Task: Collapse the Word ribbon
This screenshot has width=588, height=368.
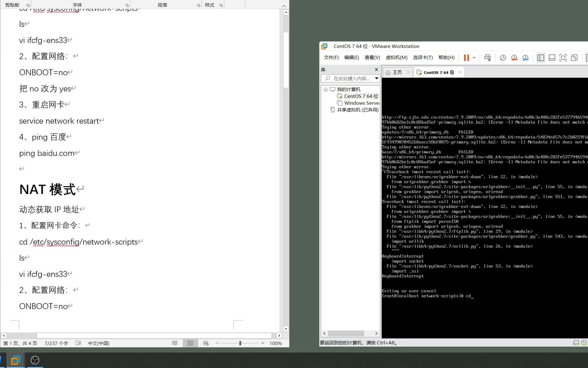Action: point(284,6)
